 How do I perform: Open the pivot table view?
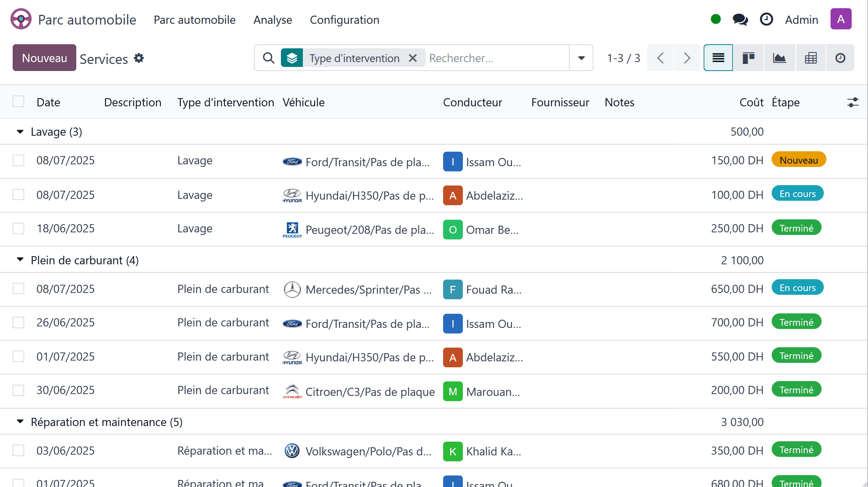810,58
